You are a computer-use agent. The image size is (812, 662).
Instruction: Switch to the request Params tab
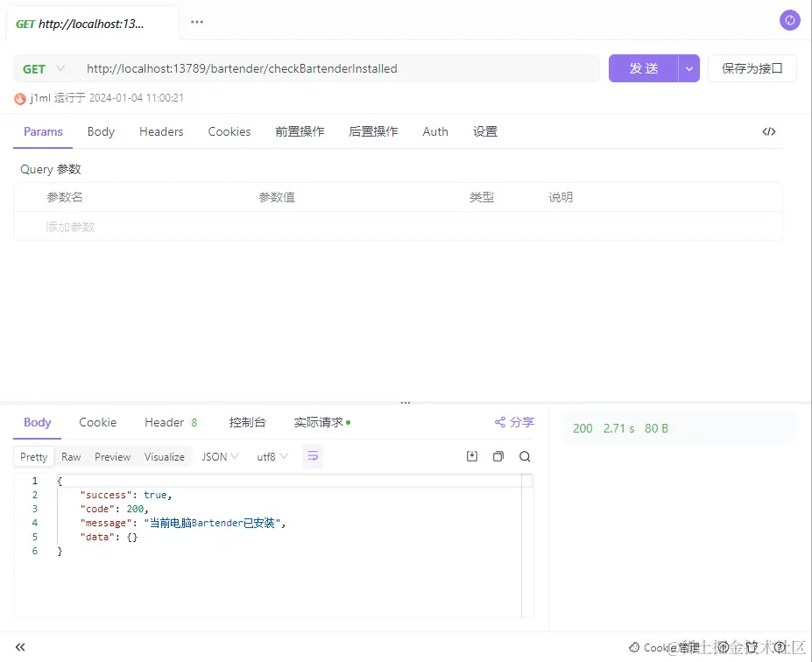tap(43, 131)
